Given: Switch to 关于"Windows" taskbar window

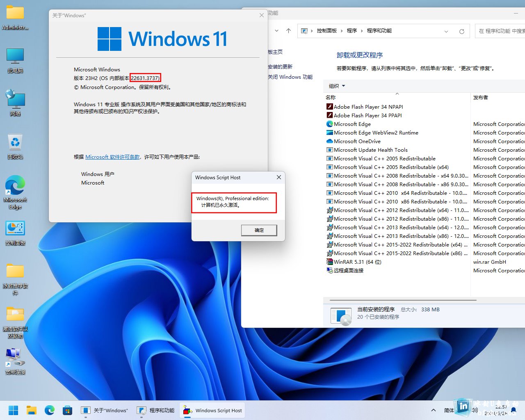Looking at the screenshot, I should tap(105, 410).
